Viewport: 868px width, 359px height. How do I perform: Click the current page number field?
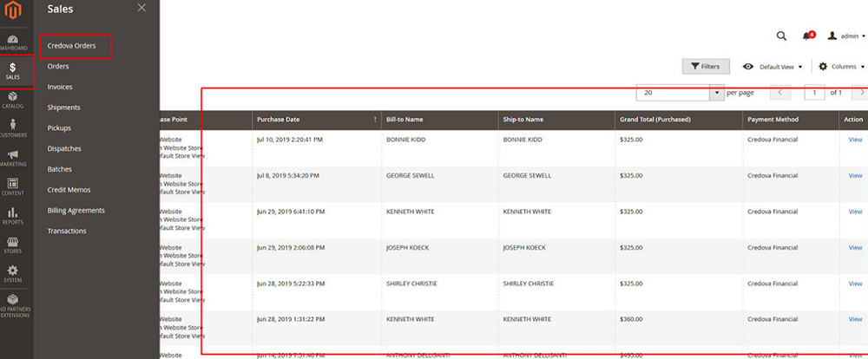[814, 93]
